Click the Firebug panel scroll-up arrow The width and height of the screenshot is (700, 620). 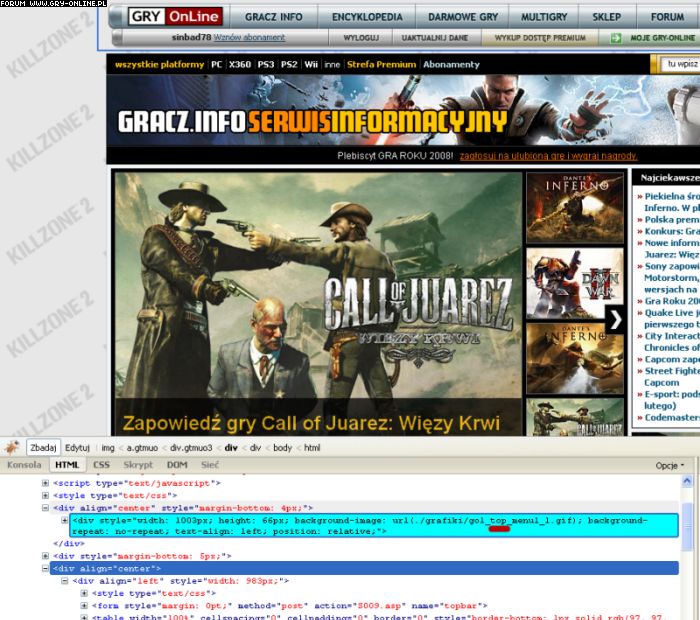pyautogui.click(x=688, y=480)
